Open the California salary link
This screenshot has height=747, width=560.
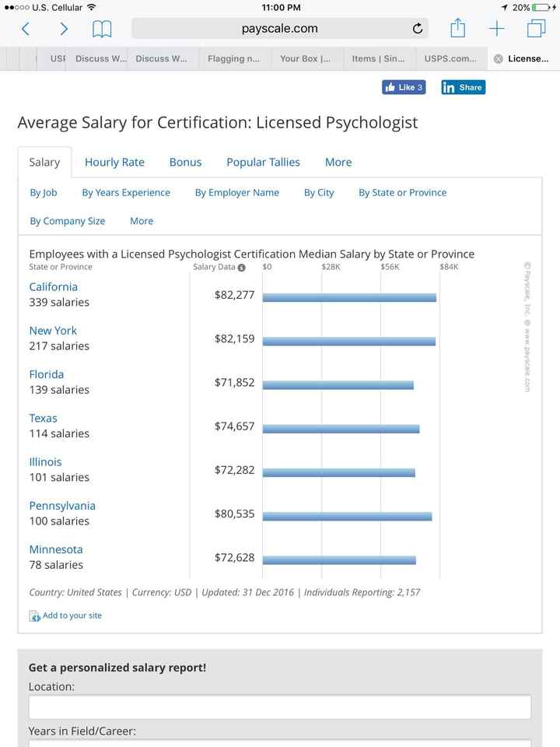[x=54, y=287]
